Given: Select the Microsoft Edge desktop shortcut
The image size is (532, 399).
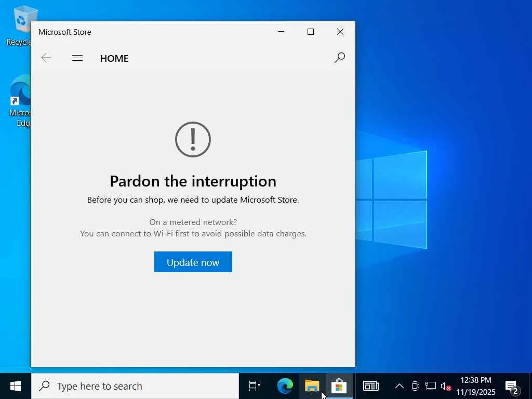Looking at the screenshot, I should [x=20, y=101].
